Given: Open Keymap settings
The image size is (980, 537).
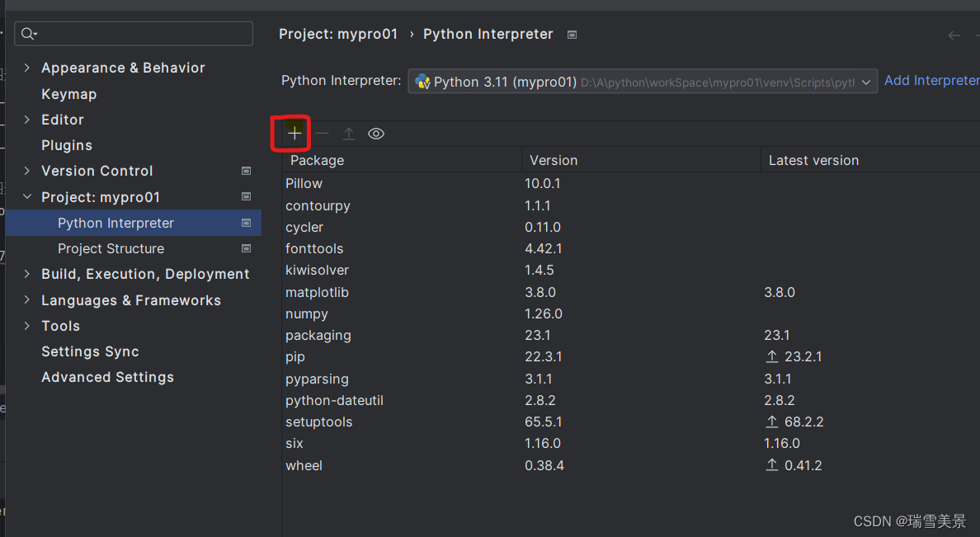Looking at the screenshot, I should (x=68, y=94).
